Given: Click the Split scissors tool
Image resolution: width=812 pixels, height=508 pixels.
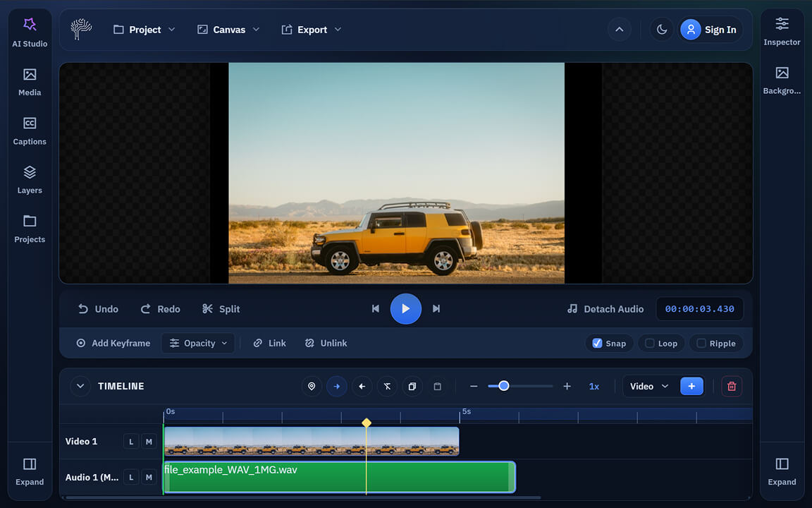Looking at the screenshot, I should click(221, 309).
